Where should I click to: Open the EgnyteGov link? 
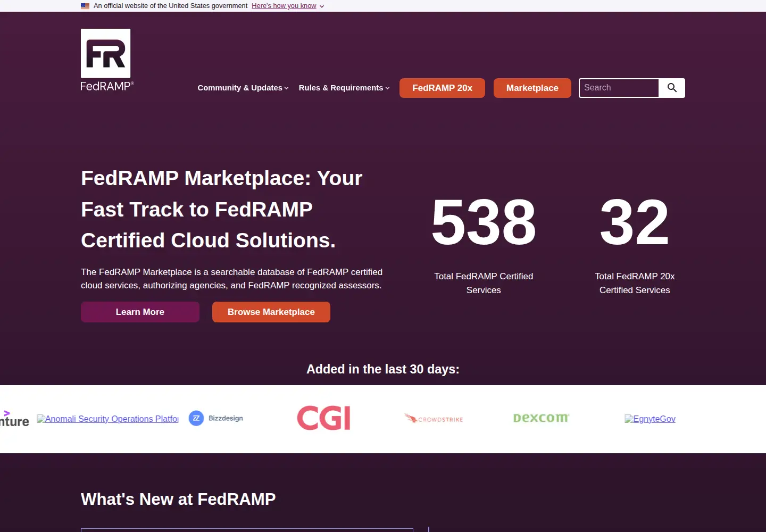click(x=650, y=419)
